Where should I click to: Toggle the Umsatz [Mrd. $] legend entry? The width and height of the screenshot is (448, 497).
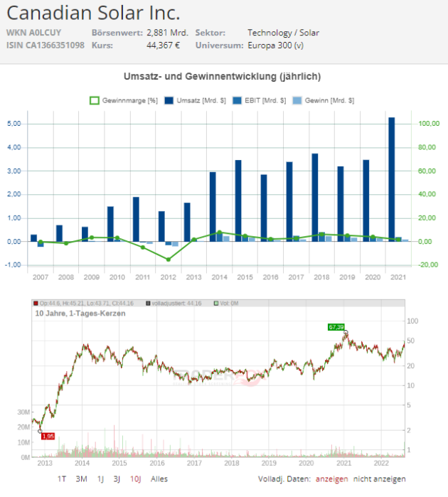point(196,100)
